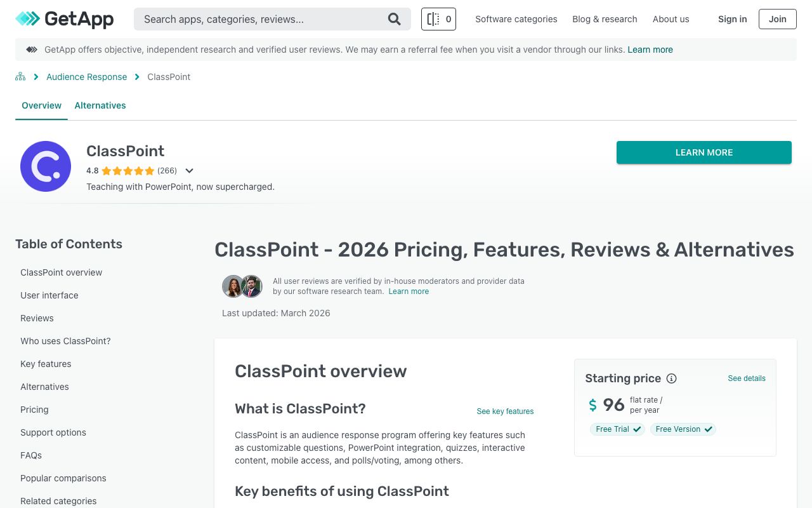Open About us menu
Screen dimensions: 812x508
671,19
